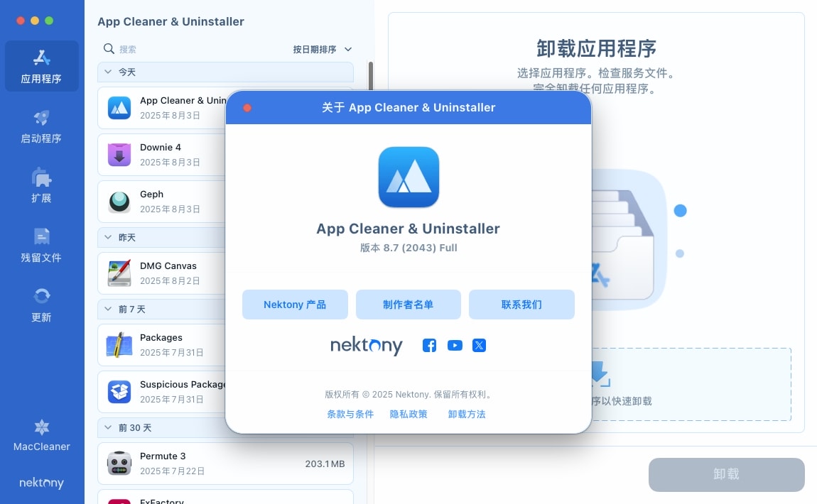Select the Permute 3 robot icon

[x=119, y=464]
